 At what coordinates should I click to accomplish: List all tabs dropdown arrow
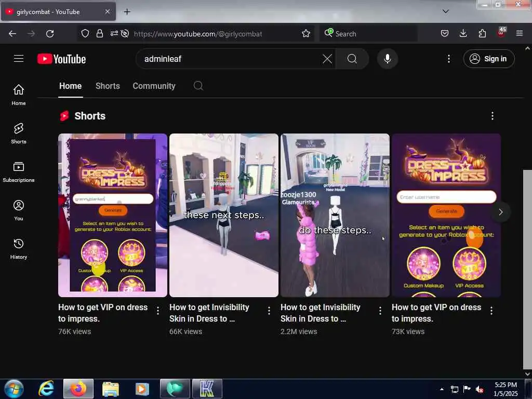coord(445,11)
